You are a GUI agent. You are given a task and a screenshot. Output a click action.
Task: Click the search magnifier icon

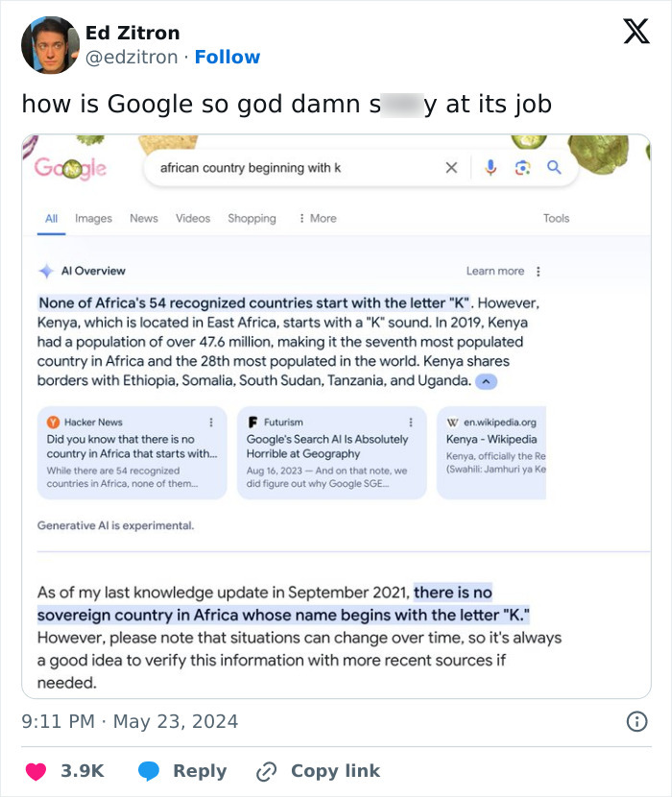coord(555,166)
